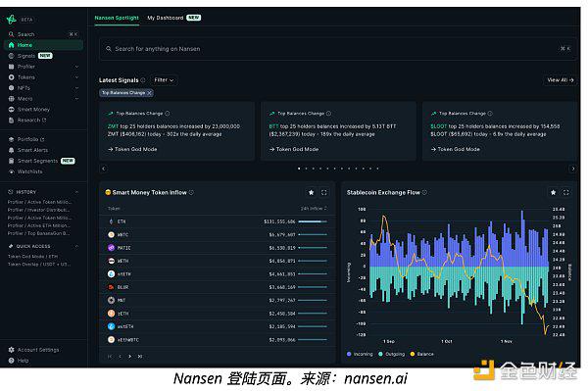The height and width of the screenshot is (391, 588).
Task: Select the BLUR token row
Action: pos(218,287)
